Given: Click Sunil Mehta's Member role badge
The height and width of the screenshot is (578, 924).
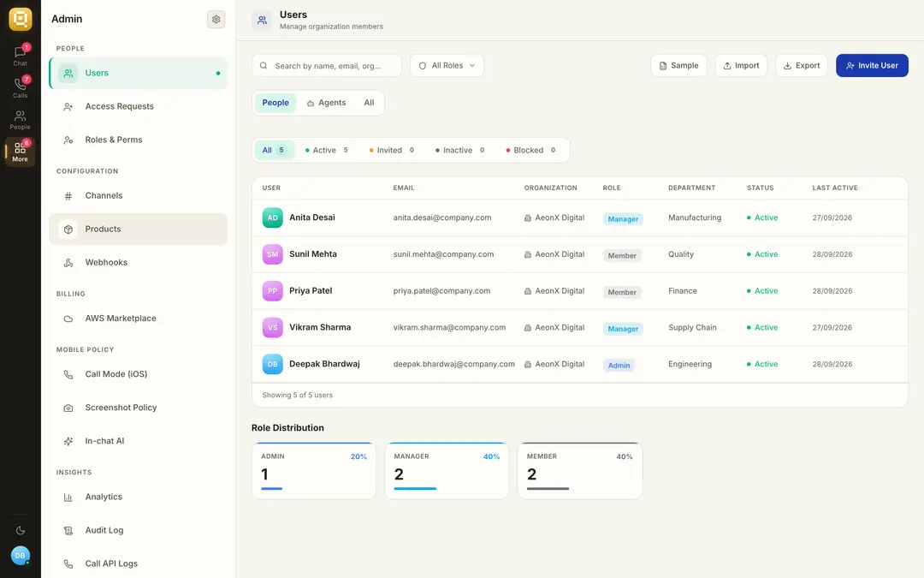Looking at the screenshot, I should [x=622, y=255].
